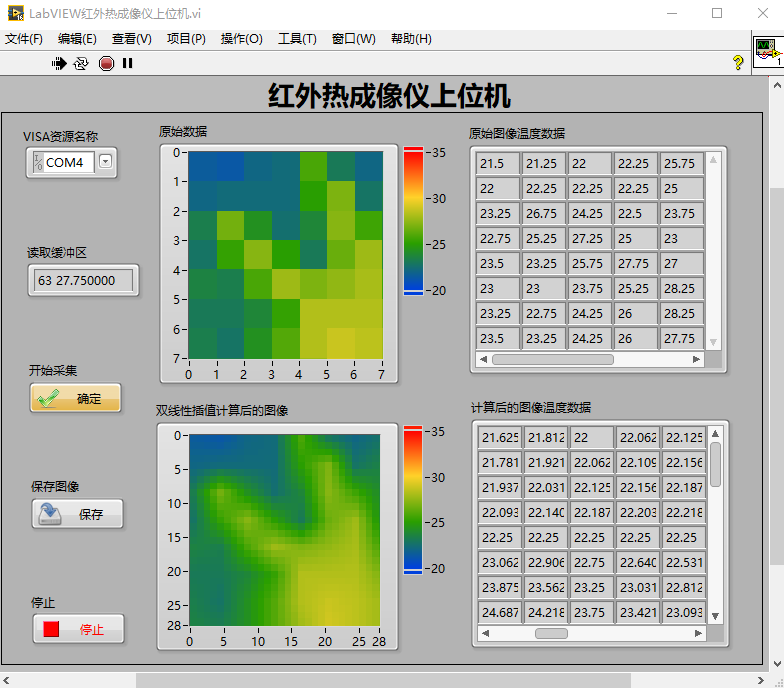Click the disk icon on 保存 button
The height and width of the screenshot is (688, 784).
[50, 514]
